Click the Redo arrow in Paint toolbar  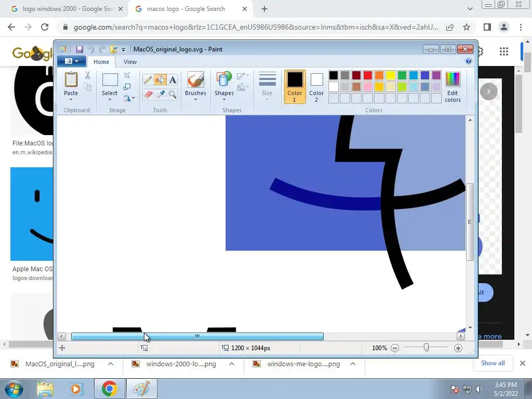[102, 49]
